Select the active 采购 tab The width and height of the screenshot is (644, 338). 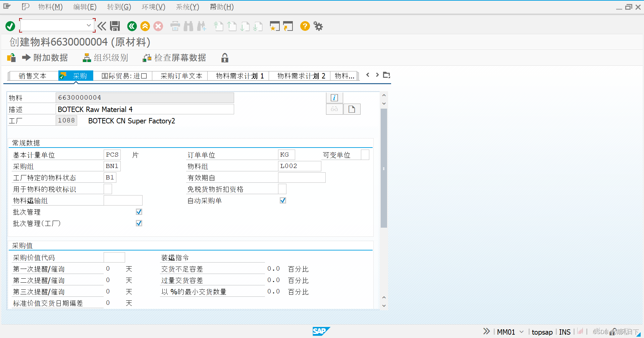76,76
